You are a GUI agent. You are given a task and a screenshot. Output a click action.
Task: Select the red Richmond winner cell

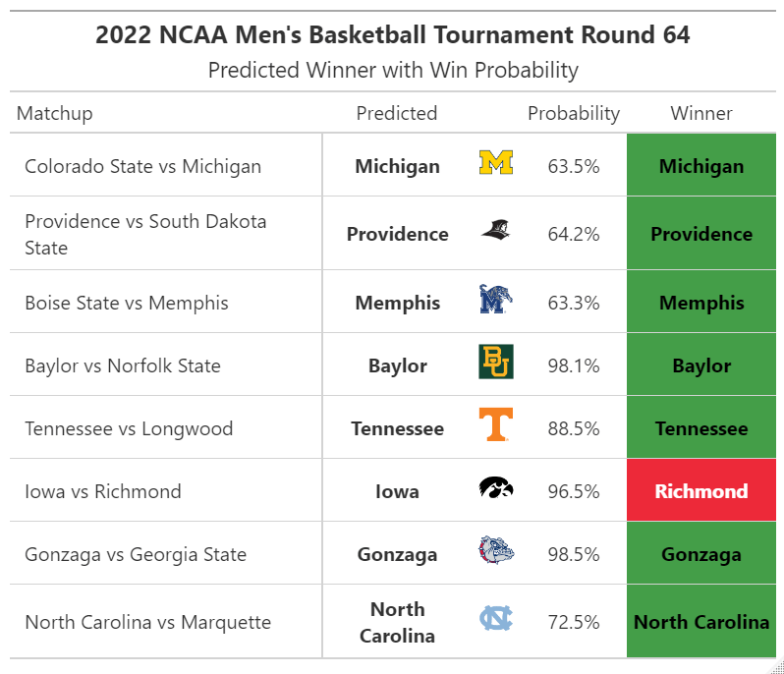point(701,491)
